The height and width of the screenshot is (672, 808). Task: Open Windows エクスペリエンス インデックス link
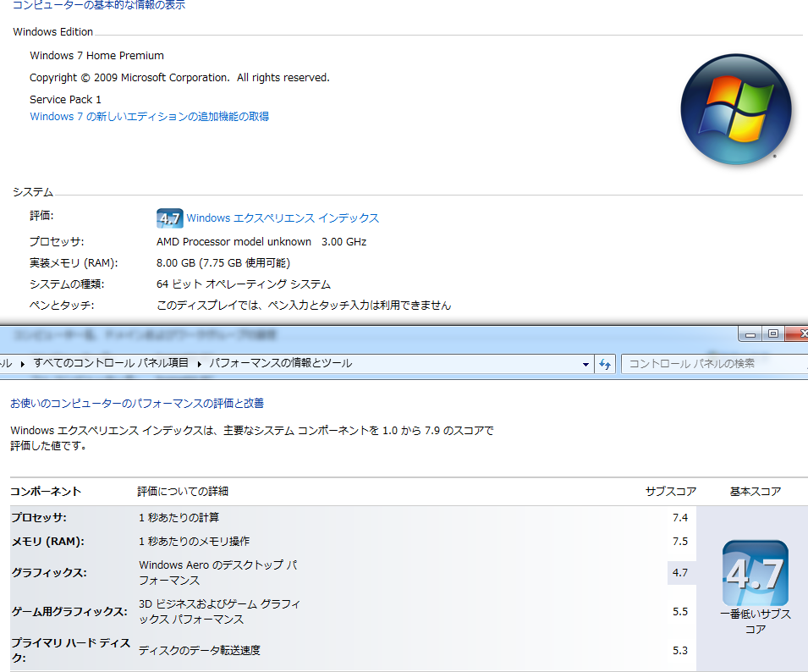[x=283, y=218]
